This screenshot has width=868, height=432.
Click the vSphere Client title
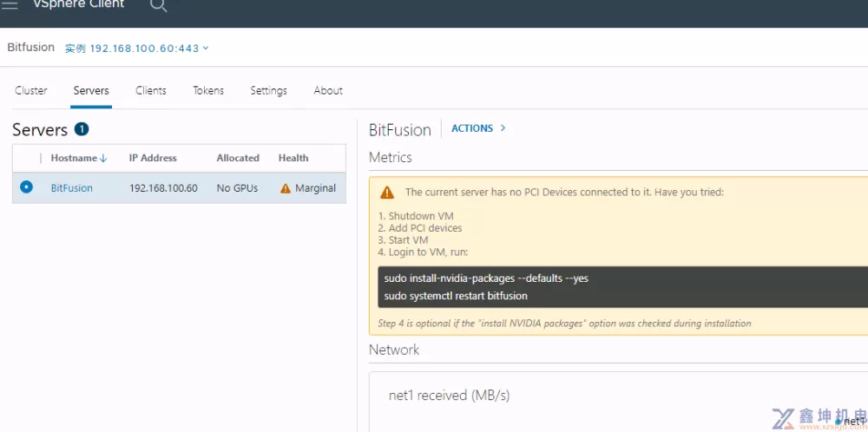[79, 4]
